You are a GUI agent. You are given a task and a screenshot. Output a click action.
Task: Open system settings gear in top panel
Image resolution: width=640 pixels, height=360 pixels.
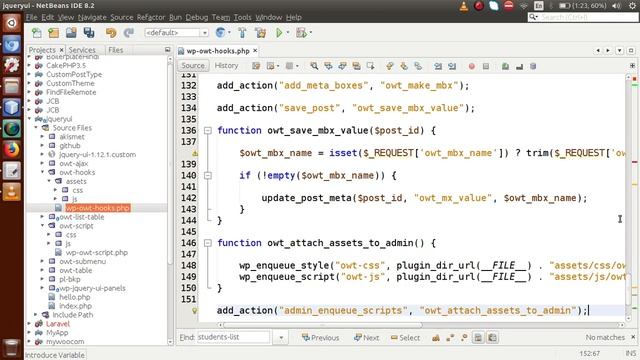pos(632,6)
